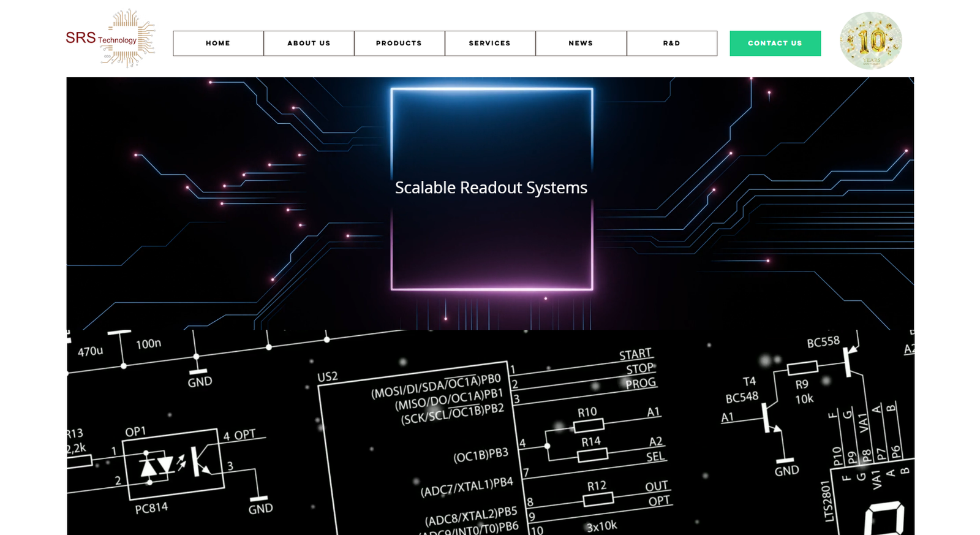Image resolution: width=980 pixels, height=535 pixels.
Task: Open the News section
Action: (x=581, y=44)
